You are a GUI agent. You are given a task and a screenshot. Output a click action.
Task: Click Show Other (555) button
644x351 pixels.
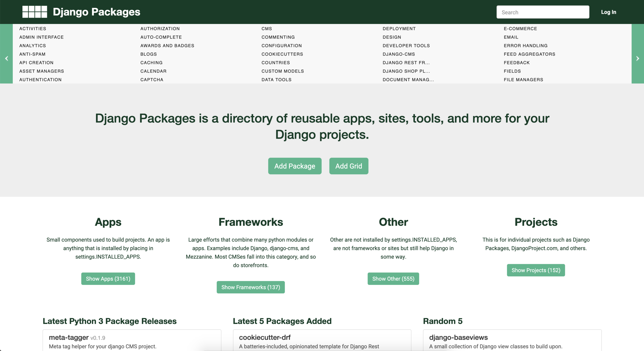[x=393, y=279]
